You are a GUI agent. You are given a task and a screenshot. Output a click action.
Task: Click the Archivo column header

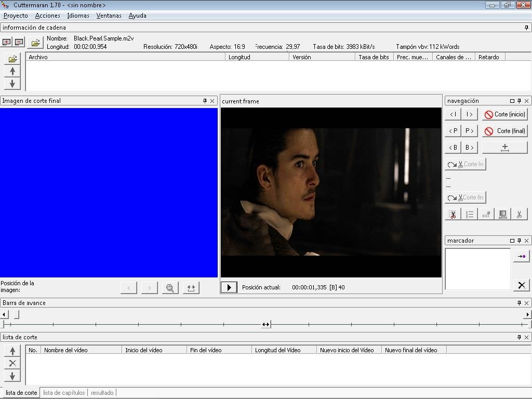126,57
